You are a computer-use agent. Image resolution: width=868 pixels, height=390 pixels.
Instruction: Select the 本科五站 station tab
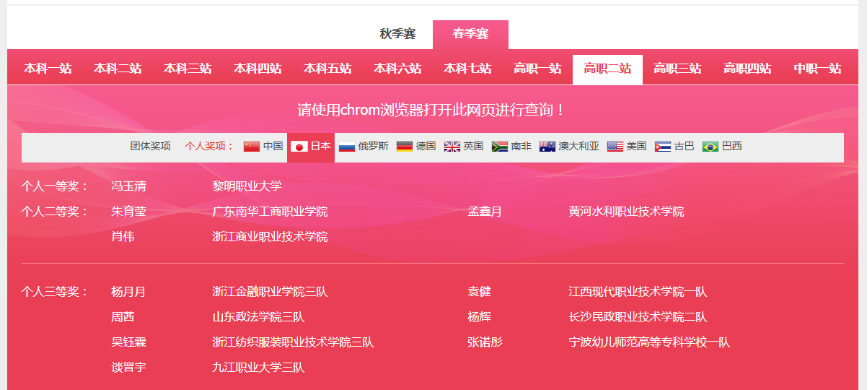328,69
